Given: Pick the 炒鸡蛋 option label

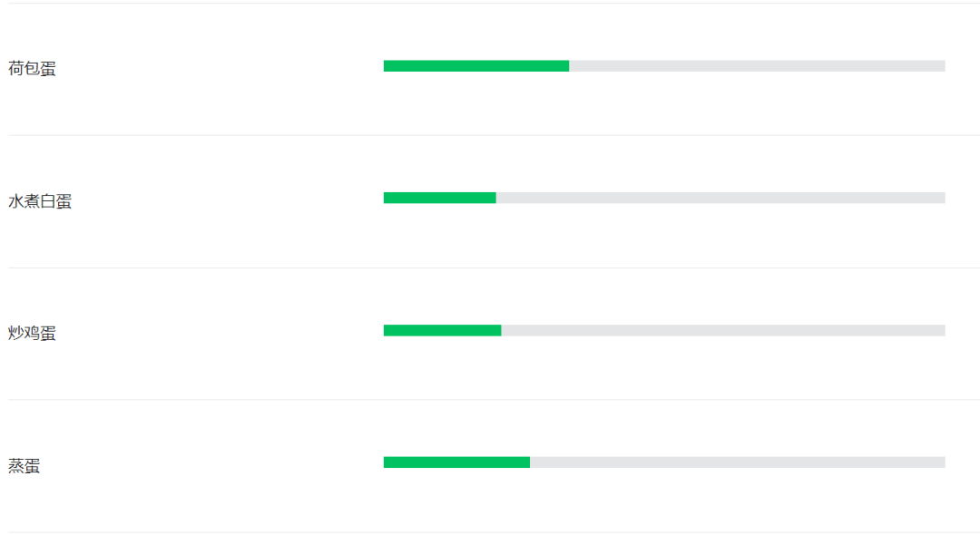Looking at the screenshot, I should (x=32, y=333).
